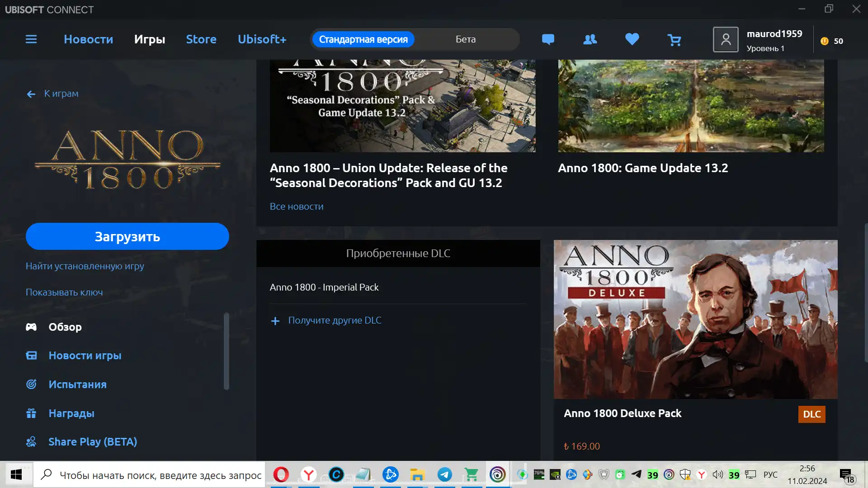Image resolution: width=868 pixels, height=488 pixels.
Task: Click the Все новости link
Action: coord(297,206)
